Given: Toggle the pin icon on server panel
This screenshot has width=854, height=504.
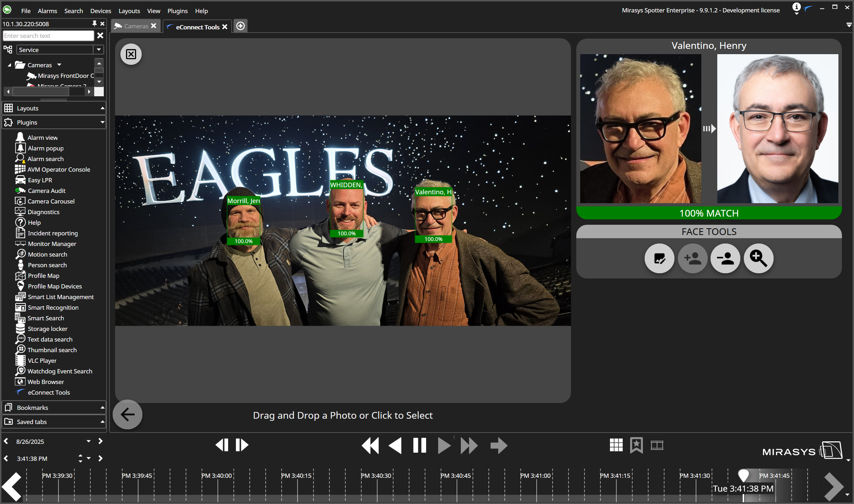Looking at the screenshot, I should click(94, 23).
